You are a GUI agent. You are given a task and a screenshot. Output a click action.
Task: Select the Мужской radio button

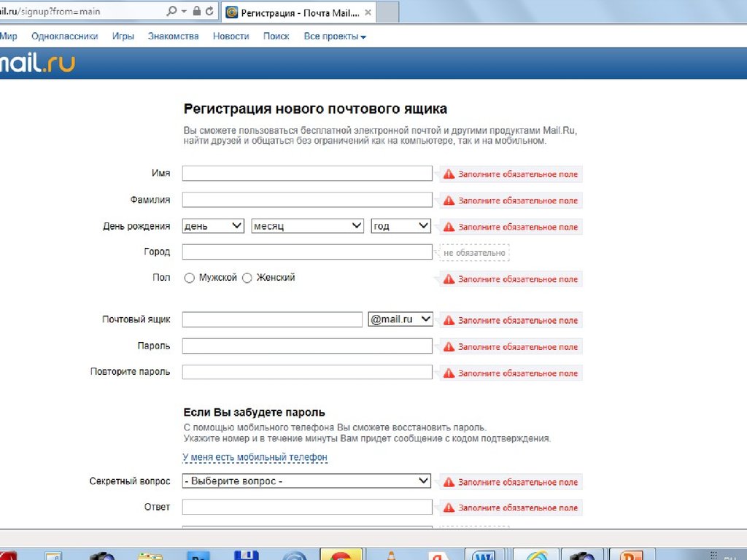tap(189, 278)
